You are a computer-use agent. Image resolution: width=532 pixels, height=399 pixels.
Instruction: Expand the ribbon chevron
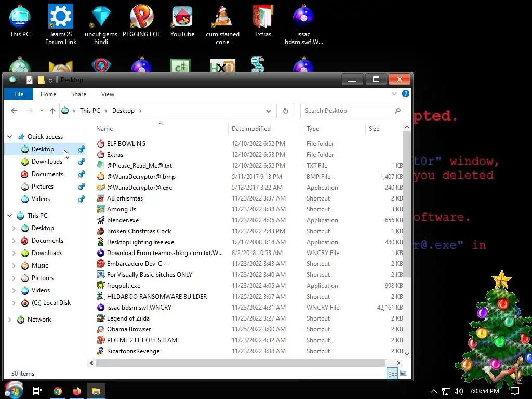tap(394, 94)
